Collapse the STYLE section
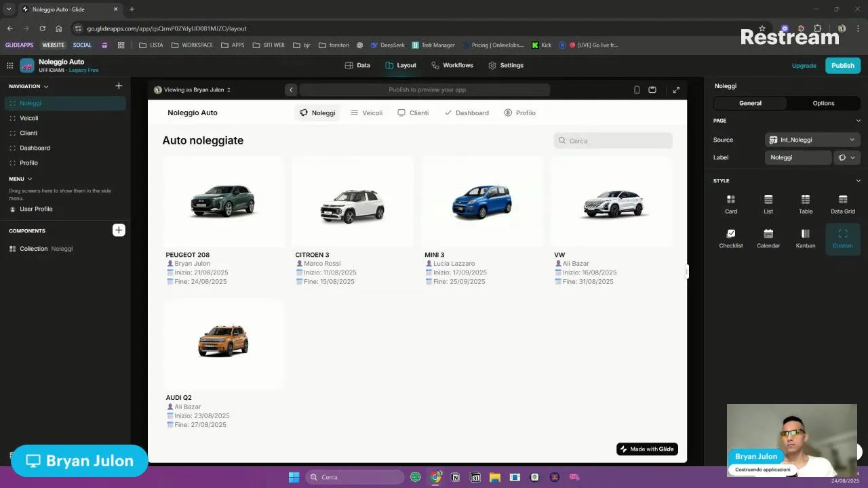The image size is (868, 488). tap(858, 181)
